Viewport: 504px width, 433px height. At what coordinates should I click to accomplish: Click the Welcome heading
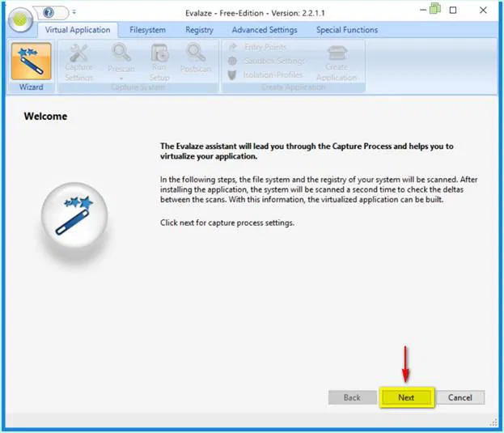45,117
